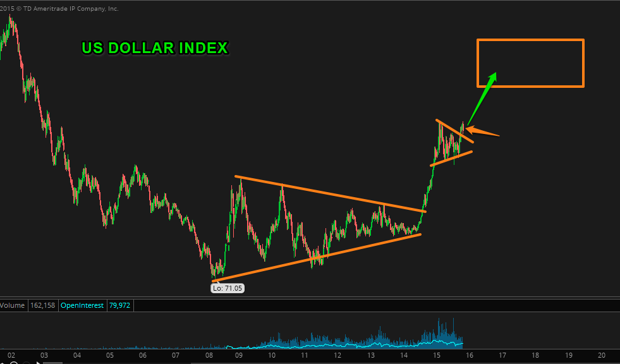This screenshot has width=620, height=364.
Task: Click year label 12 on time axis
Action: (337, 355)
